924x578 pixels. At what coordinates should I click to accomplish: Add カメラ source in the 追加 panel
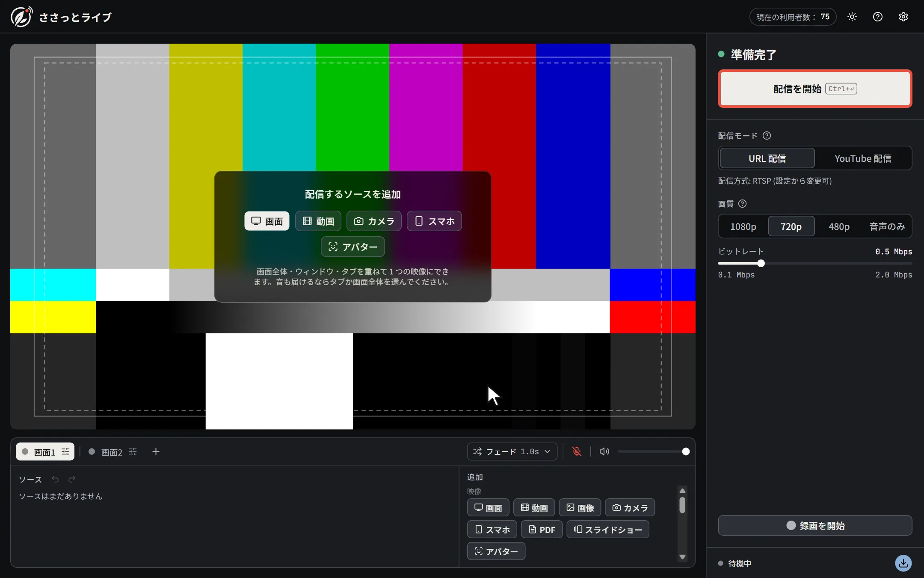click(630, 507)
